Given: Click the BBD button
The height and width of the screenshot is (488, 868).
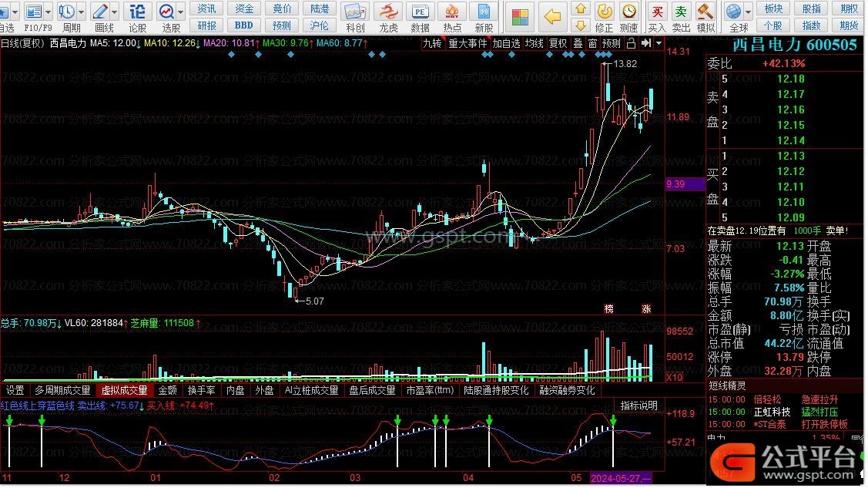Looking at the screenshot, I should [243, 25].
